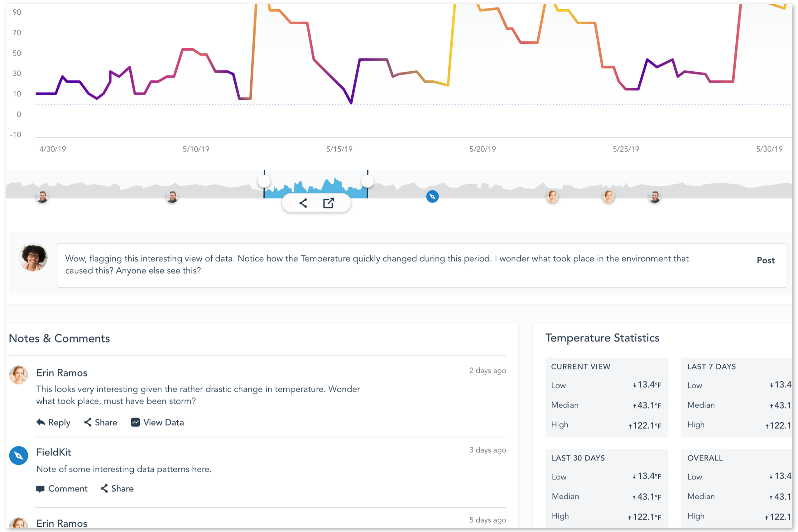Click first woman avatar marker on timeline

click(x=552, y=196)
